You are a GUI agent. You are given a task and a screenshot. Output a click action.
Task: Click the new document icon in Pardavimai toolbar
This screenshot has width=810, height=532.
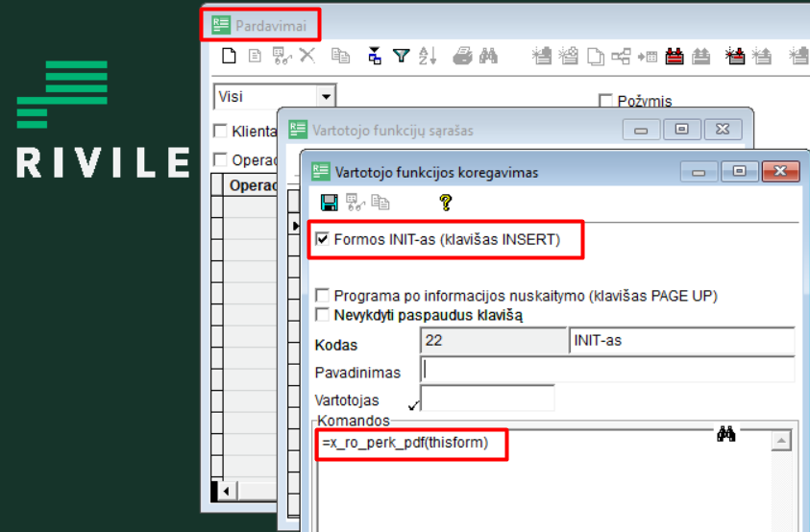(229, 56)
